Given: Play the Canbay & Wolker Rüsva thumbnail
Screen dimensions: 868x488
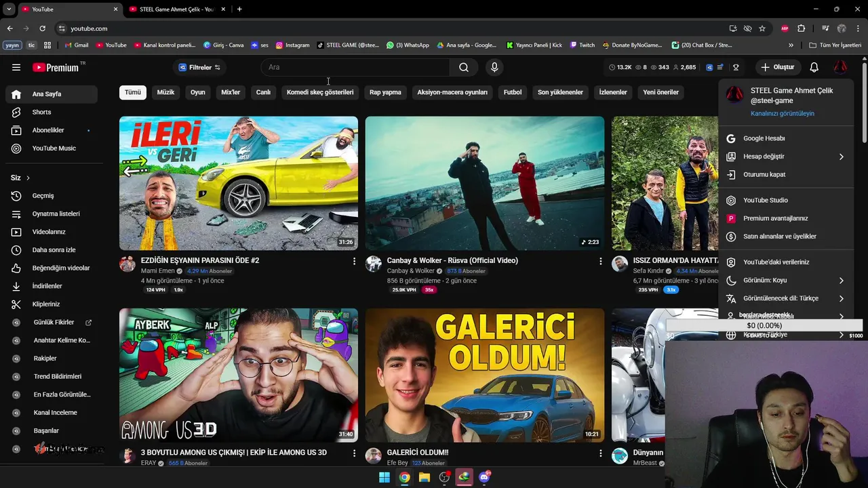Looking at the screenshot, I should click(x=485, y=183).
